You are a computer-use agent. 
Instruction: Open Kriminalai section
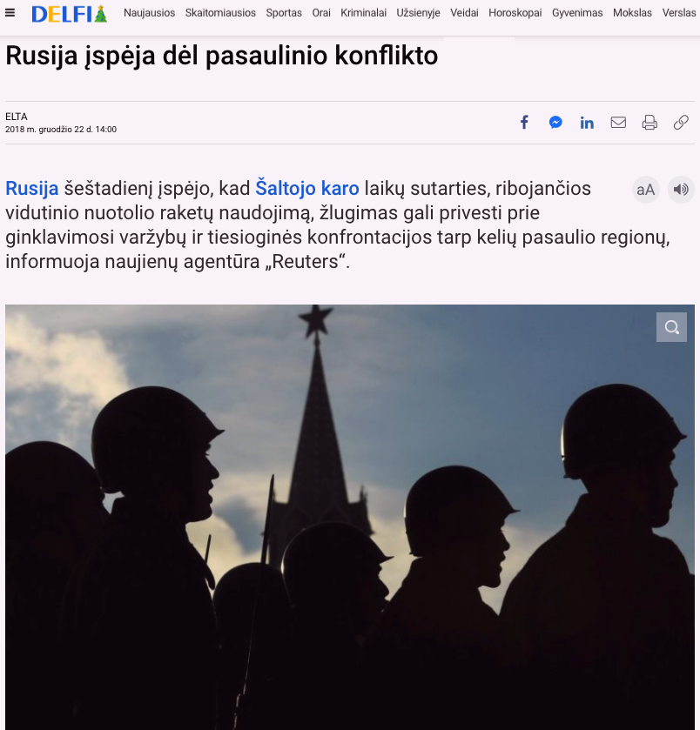pos(363,13)
